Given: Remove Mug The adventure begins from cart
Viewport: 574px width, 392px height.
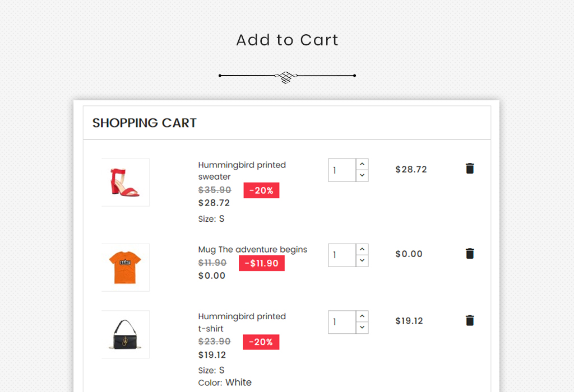Looking at the screenshot, I should click(x=470, y=254).
